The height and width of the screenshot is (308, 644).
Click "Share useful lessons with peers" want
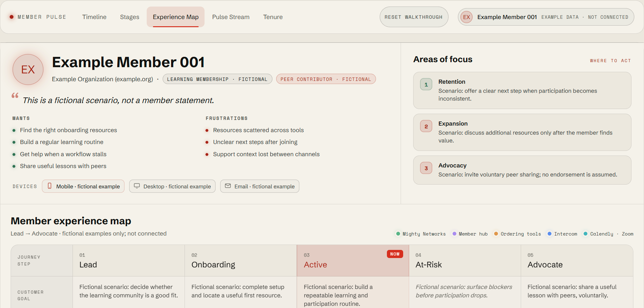point(63,166)
